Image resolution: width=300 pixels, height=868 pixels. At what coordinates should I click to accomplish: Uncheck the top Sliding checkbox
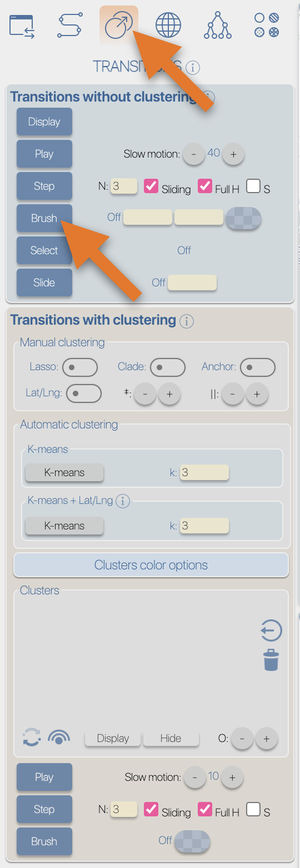click(151, 186)
